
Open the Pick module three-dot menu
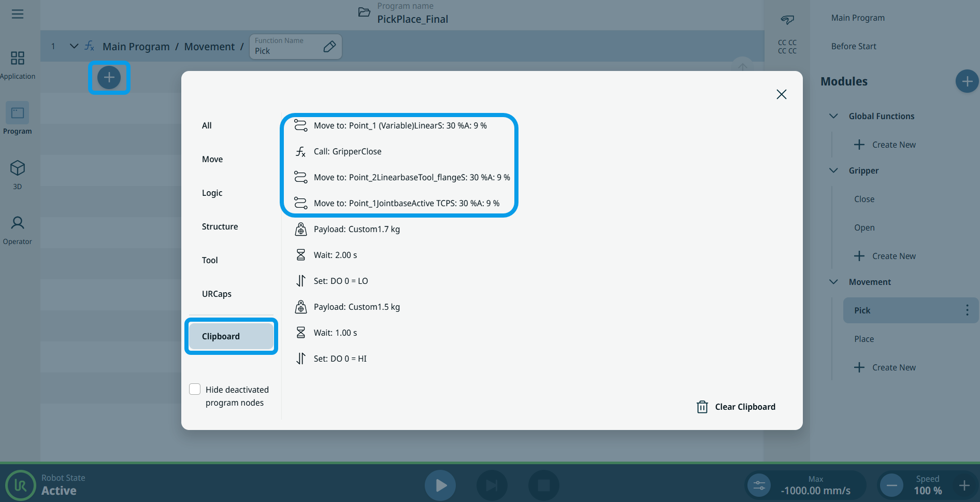pyautogui.click(x=967, y=310)
